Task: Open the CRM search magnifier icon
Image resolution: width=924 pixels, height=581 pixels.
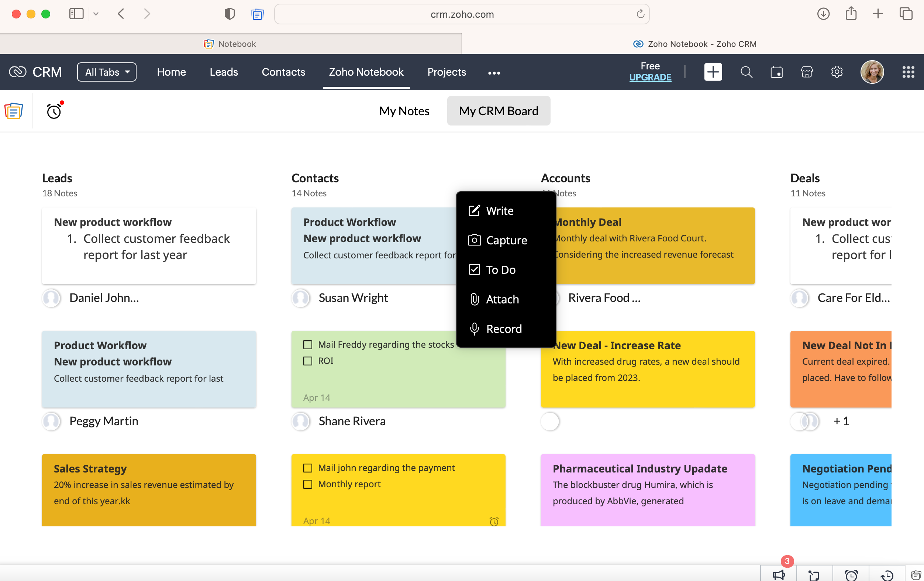Action: tap(746, 72)
